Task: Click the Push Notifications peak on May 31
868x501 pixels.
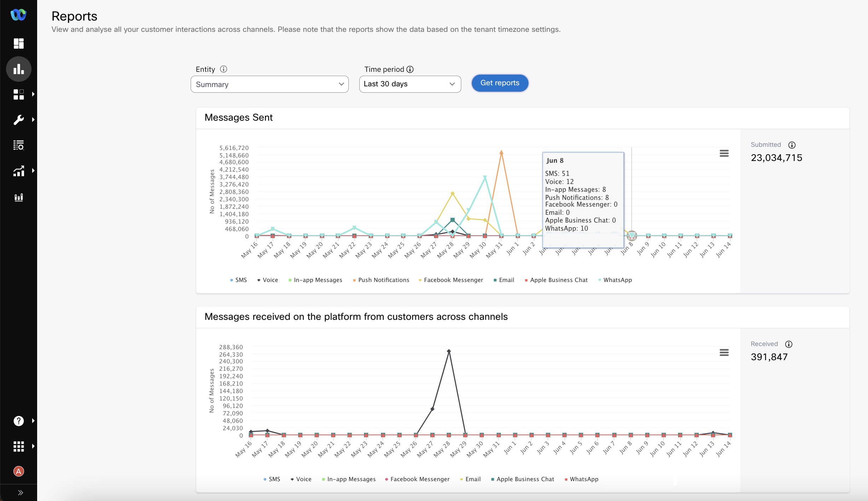Action: pyautogui.click(x=501, y=152)
